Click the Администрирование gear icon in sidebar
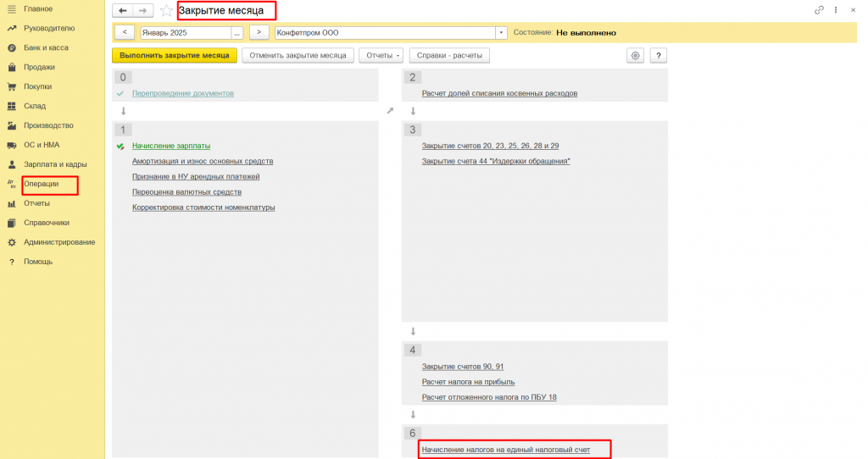868x459 pixels. click(12, 242)
